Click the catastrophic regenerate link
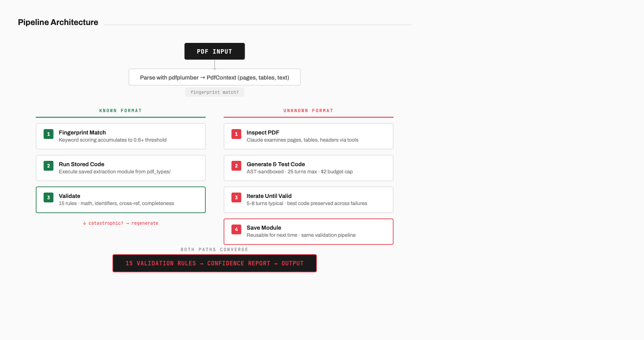Viewport: 644px width, 340px height. (120, 223)
